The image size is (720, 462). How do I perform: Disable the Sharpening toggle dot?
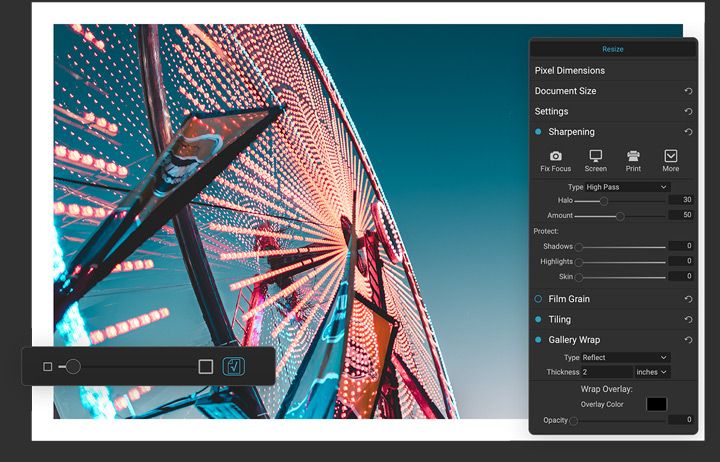pyautogui.click(x=538, y=132)
